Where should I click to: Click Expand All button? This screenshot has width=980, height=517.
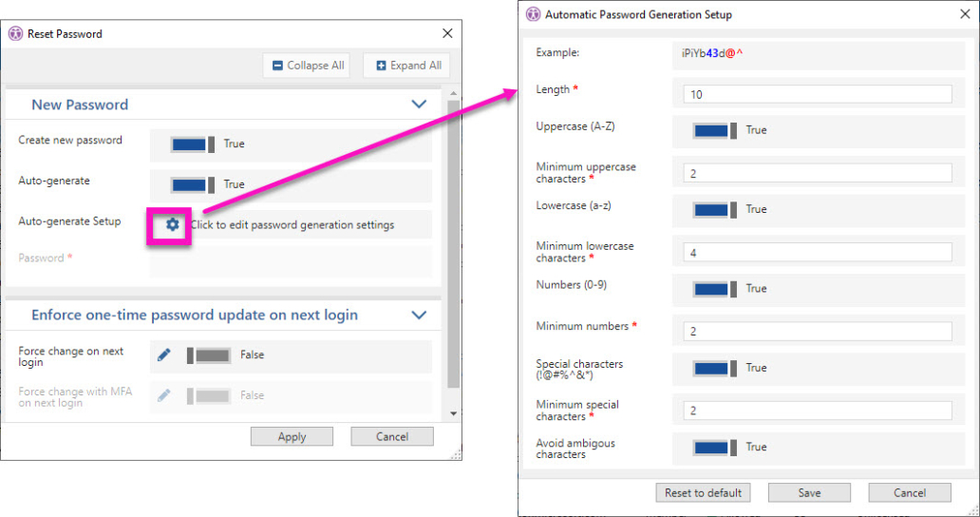point(406,65)
